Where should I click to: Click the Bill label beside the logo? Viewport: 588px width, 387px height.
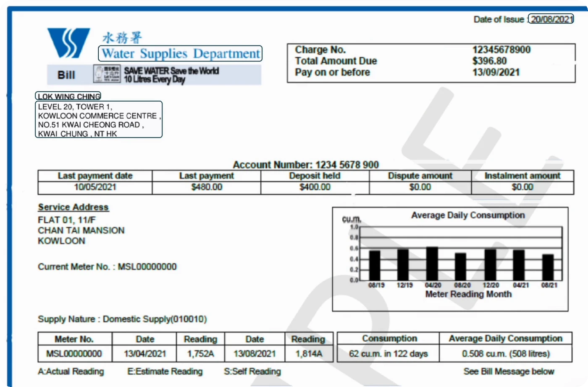tap(66, 75)
